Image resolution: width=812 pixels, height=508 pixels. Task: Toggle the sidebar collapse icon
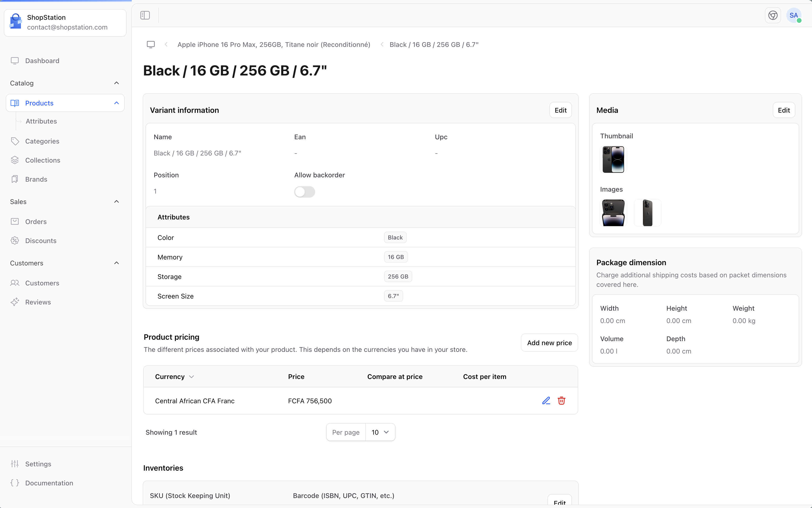145,15
